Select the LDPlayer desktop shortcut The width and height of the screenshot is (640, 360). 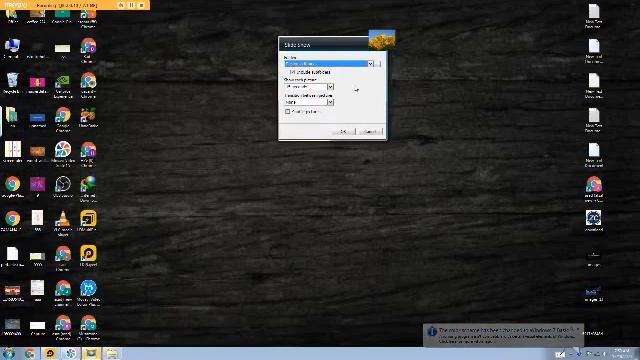[88, 256]
